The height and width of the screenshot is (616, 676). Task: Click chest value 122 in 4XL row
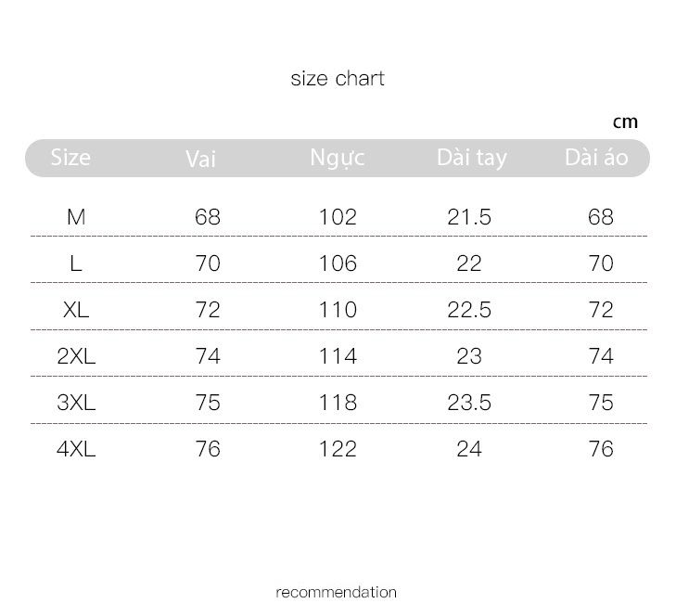338,449
